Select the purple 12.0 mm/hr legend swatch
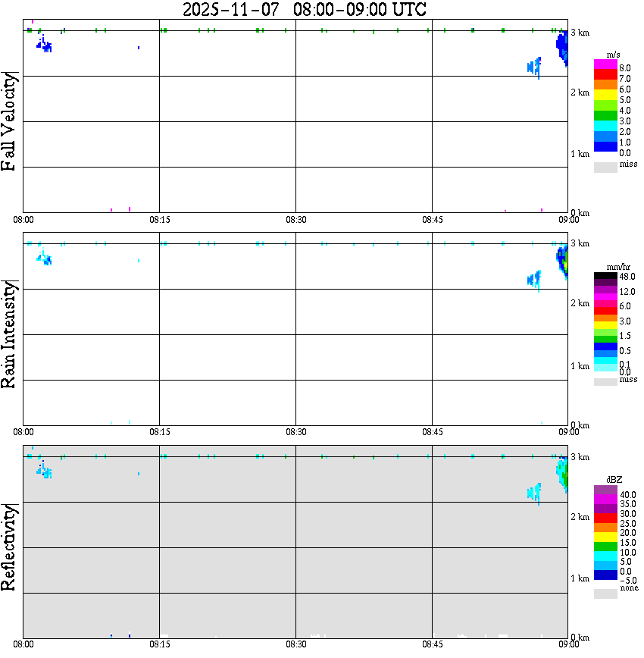Image resolution: width=644 pixels, height=658 pixels. (x=605, y=290)
